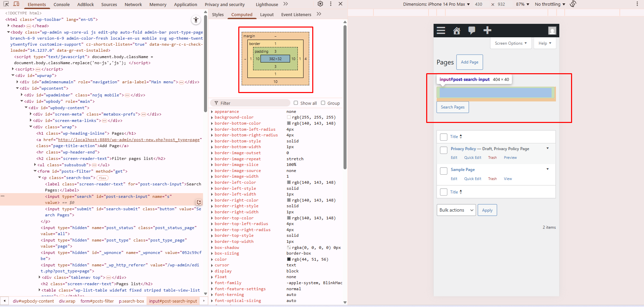
Task: Switch to the Sources tab
Action: [x=109, y=4]
